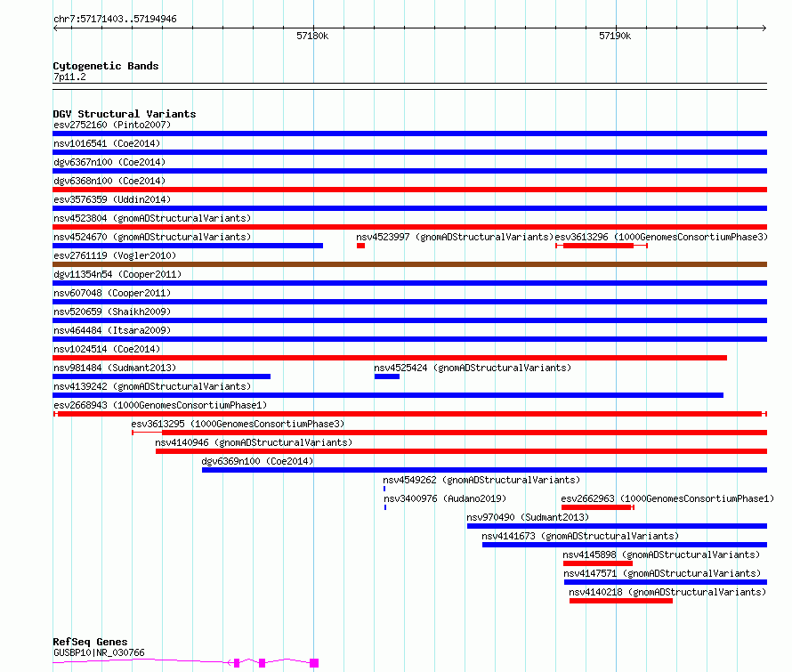792x672 pixels.
Task: Click the nsv4141673 gnomAD variant label
Action: 580,536
